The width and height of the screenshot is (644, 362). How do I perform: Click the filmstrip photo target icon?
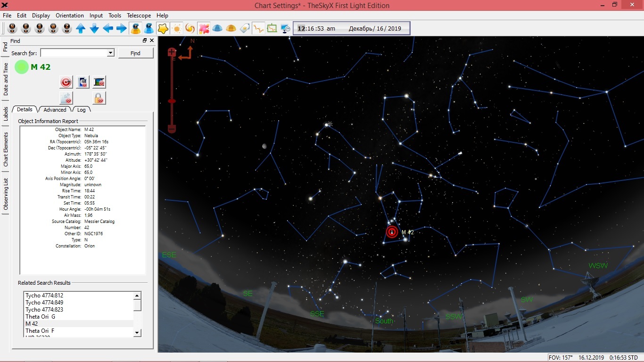pyautogui.click(x=99, y=82)
